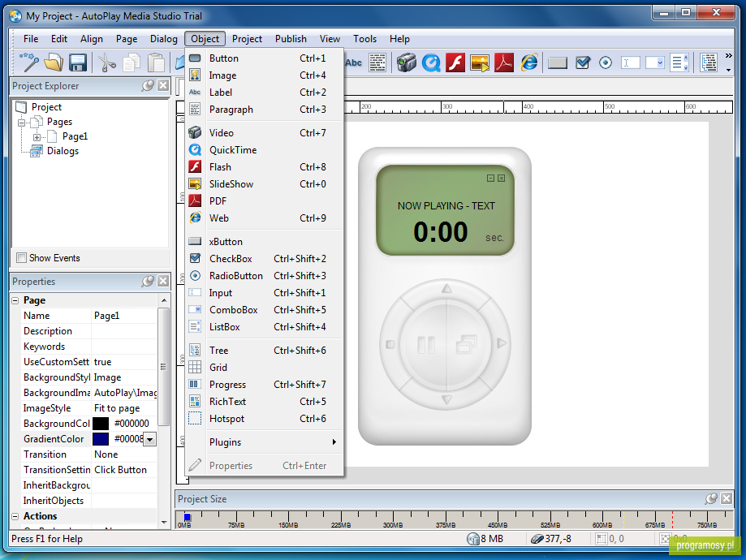Close the Project Size panel
The width and height of the screenshot is (746, 560).
[727, 498]
